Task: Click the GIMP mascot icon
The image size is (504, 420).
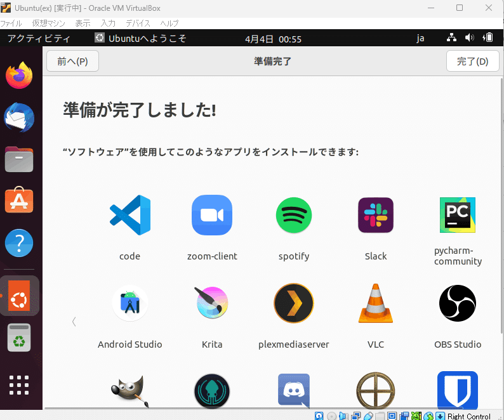Action: coord(130,391)
